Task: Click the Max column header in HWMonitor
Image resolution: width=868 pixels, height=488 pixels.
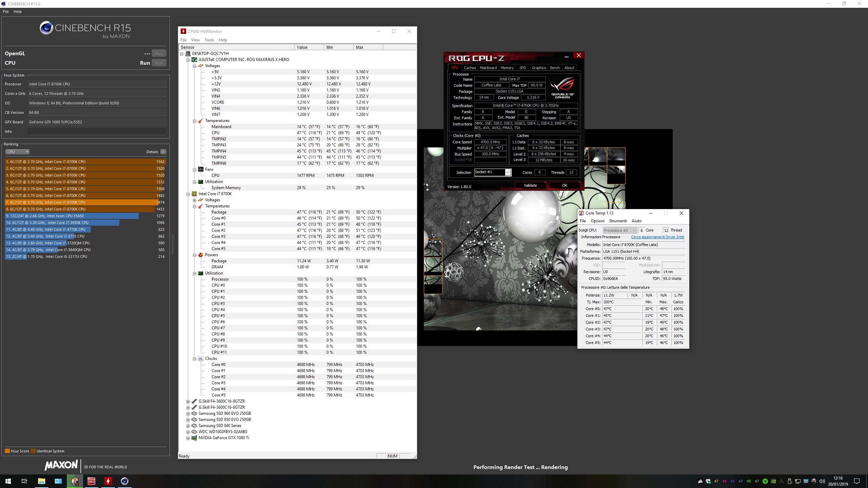Action: [368, 47]
